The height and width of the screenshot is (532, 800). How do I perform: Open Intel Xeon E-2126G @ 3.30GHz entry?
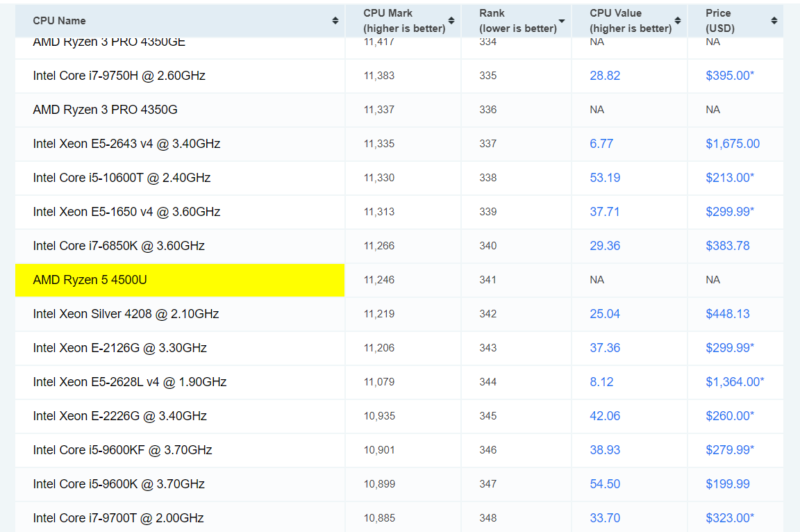(119, 348)
